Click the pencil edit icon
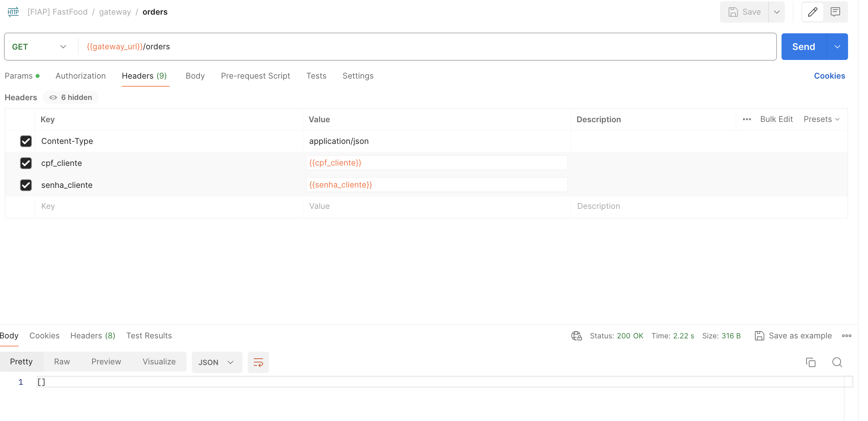The width and height of the screenshot is (868, 421). click(812, 12)
